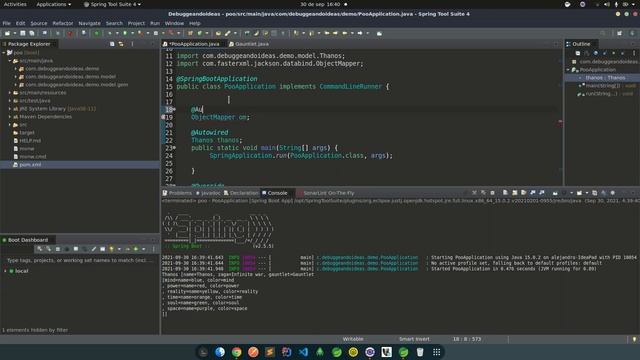Open the Outline view menu

(x=633, y=53)
